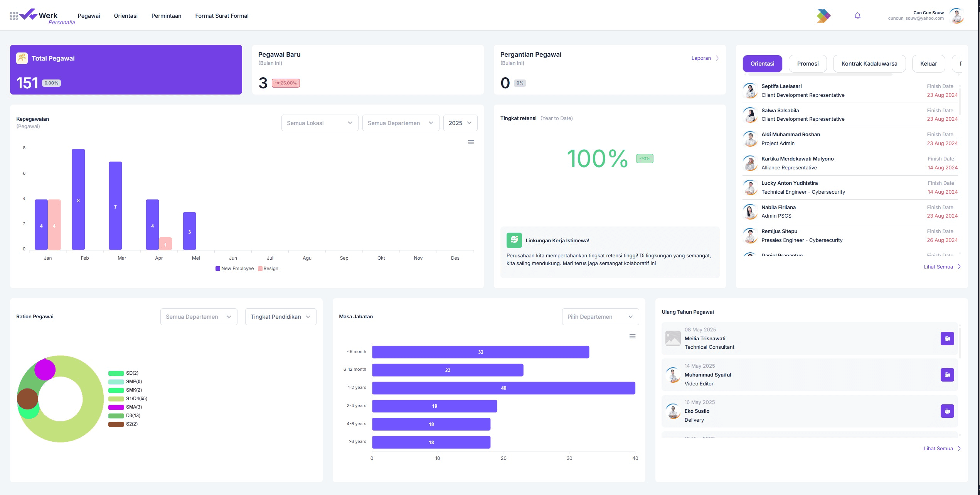The width and height of the screenshot is (980, 495).
Task: Open the 2025 year dropdown
Action: [460, 123]
